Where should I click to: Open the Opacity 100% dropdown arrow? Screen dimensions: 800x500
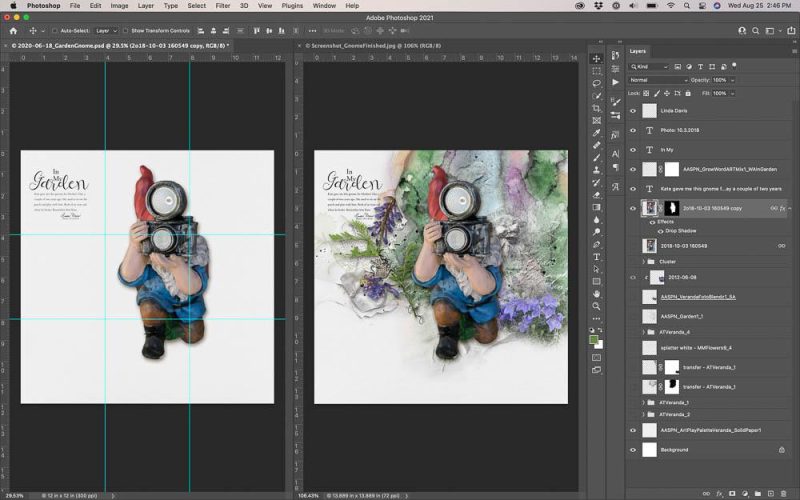pyautogui.click(x=733, y=80)
